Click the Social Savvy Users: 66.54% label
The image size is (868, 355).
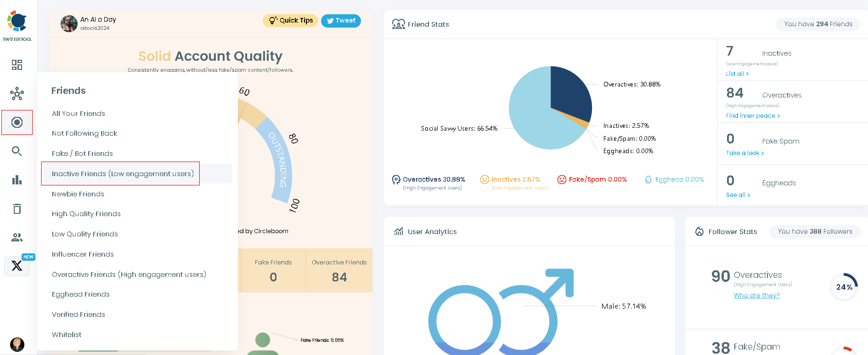tap(459, 128)
